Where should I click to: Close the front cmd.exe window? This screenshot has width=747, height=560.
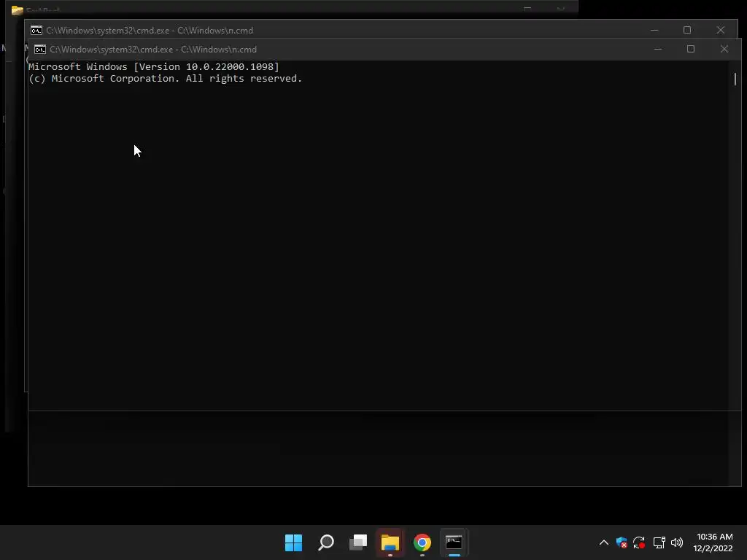pyautogui.click(x=724, y=49)
